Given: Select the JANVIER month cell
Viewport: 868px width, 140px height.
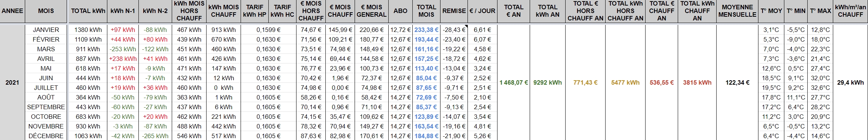Looking at the screenshot, I should tap(46, 30).
